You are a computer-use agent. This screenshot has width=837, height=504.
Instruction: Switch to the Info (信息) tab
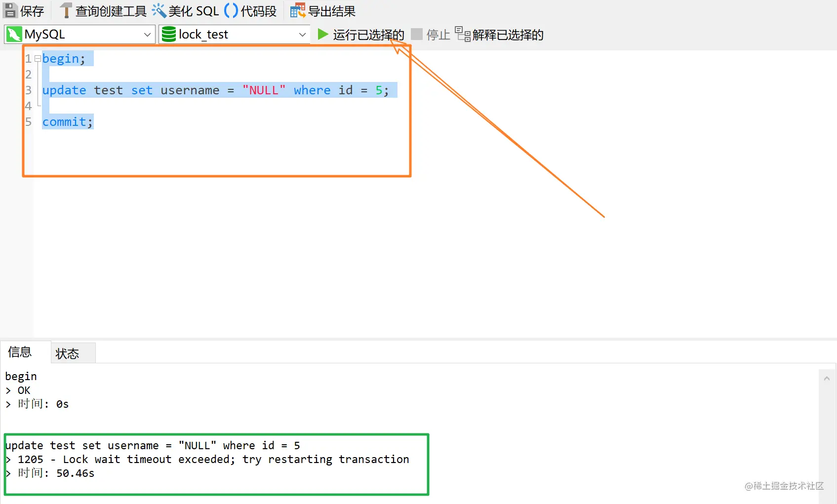click(x=20, y=352)
